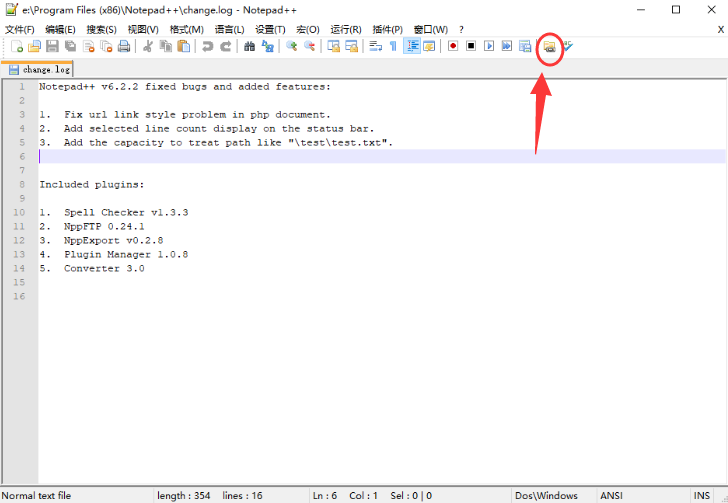
Task: Click the spell check icon
Action: point(568,46)
